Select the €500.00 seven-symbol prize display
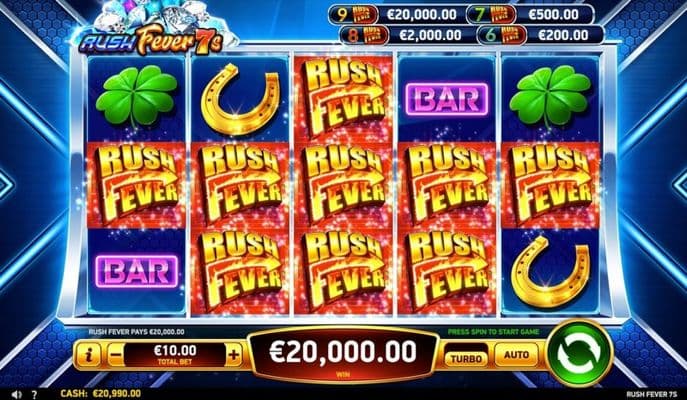This screenshot has height=400, width=687. (x=530, y=15)
